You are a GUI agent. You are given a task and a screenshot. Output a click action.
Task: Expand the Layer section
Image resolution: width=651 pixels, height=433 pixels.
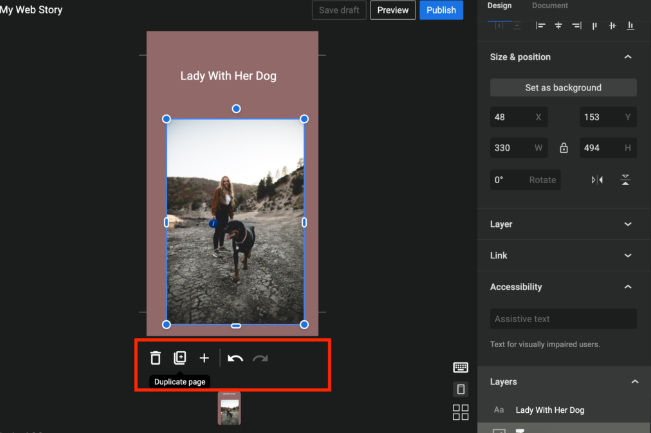coord(627,224)
